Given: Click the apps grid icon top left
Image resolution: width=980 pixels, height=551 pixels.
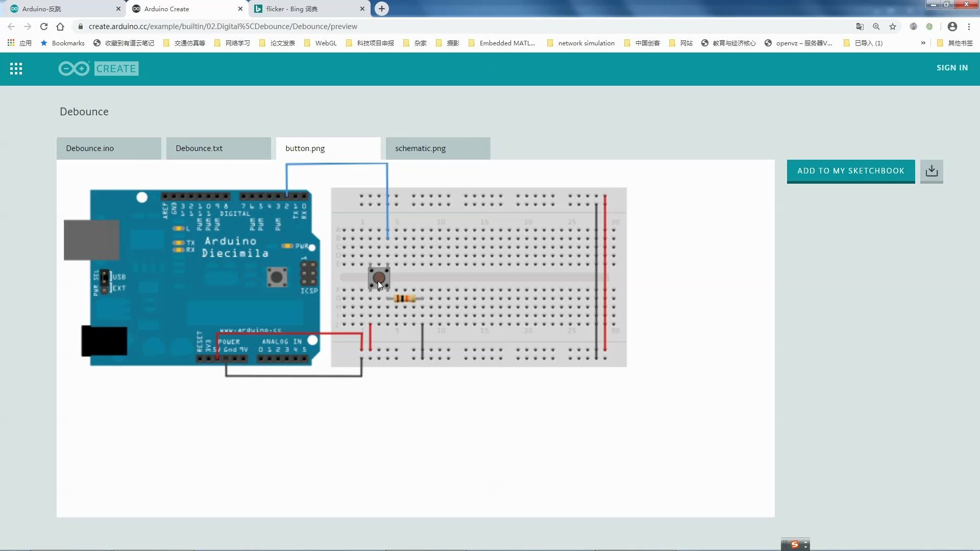Looking at the screenshot, I should [16, 68].
